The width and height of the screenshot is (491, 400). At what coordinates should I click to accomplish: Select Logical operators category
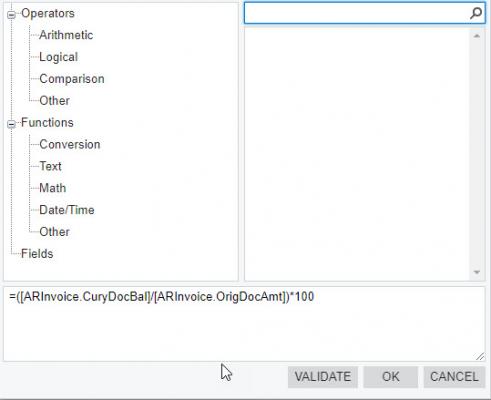(58, 57)
